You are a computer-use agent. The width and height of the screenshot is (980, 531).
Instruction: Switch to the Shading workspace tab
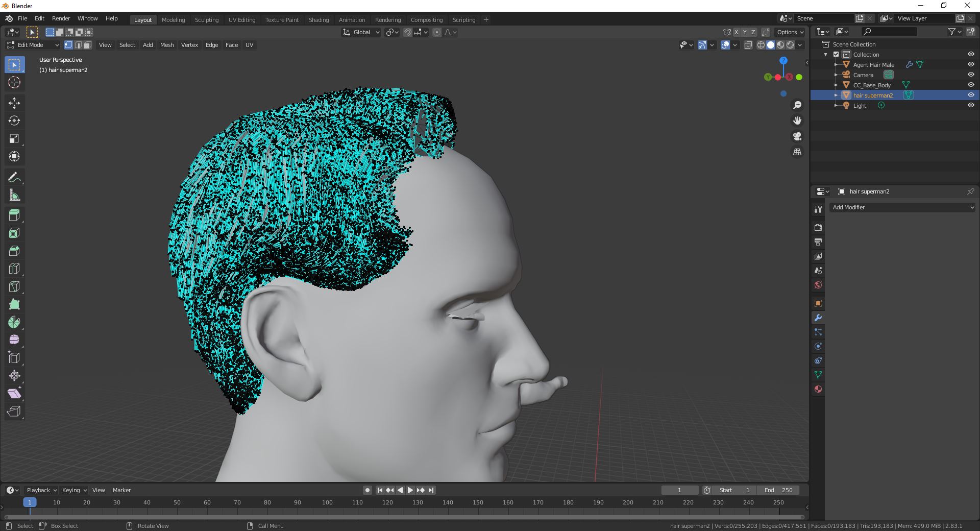click(x=318, y=20)
